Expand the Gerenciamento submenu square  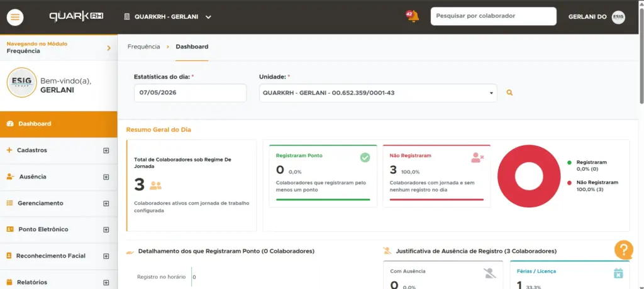tap(106, 204)
